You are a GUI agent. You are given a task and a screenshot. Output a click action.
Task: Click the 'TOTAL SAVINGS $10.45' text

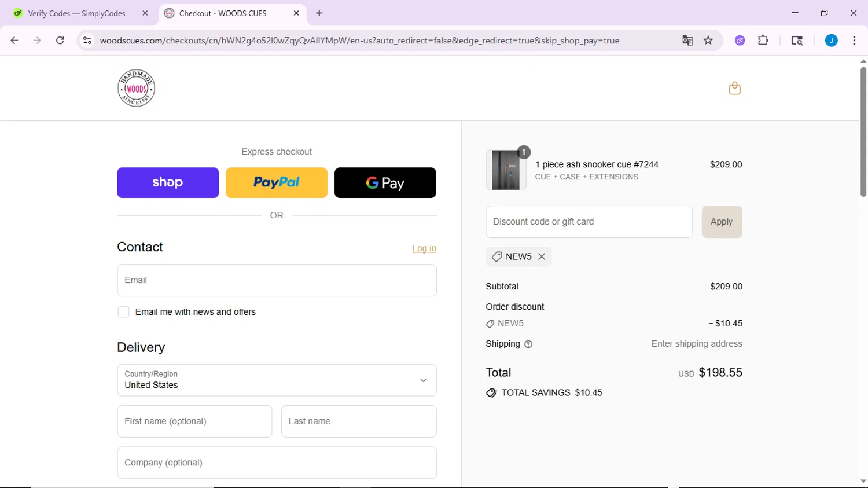coord(551,392)
